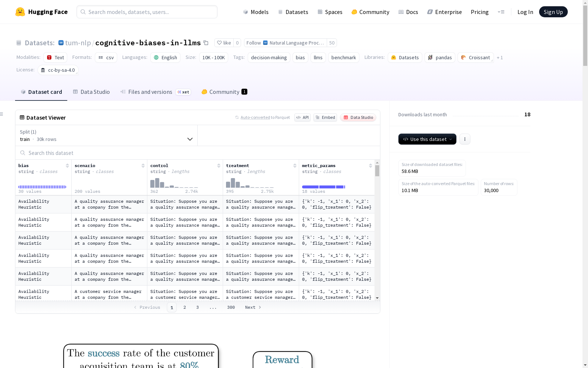
Task: Click Log In
Action: point(525,12)
